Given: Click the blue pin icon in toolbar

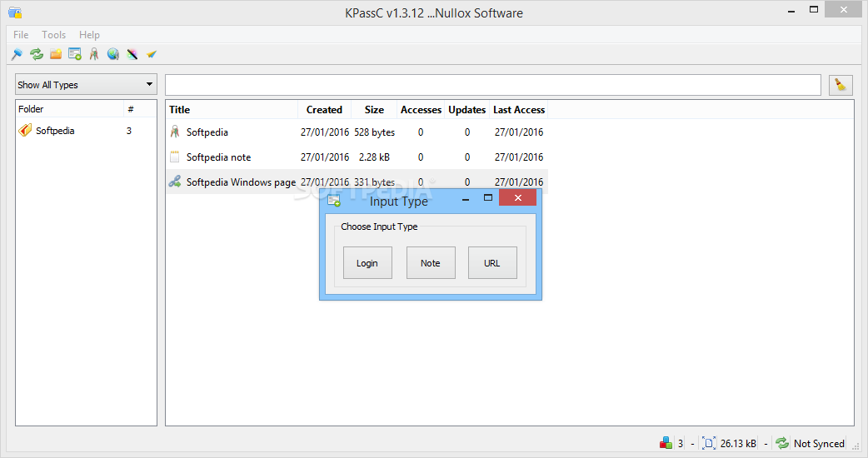Looking at the screenshot, I should pos(17,54).
